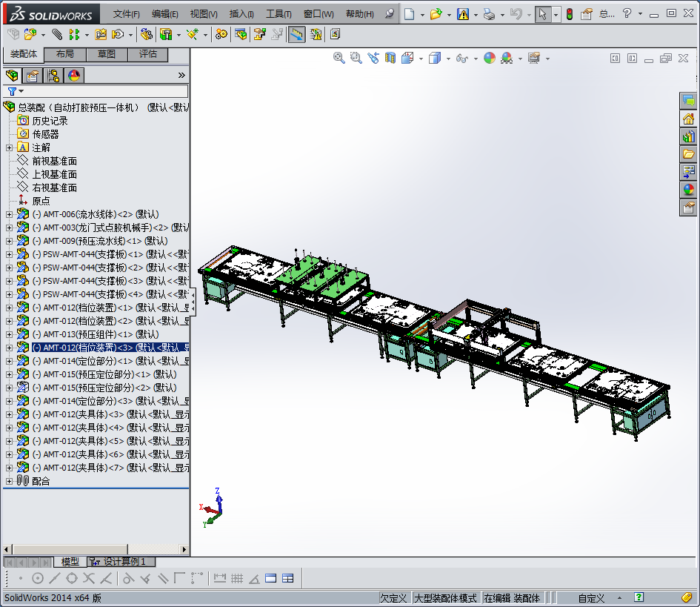
Task: Open the SolidWorks Resources home icon
Action: 688,119
